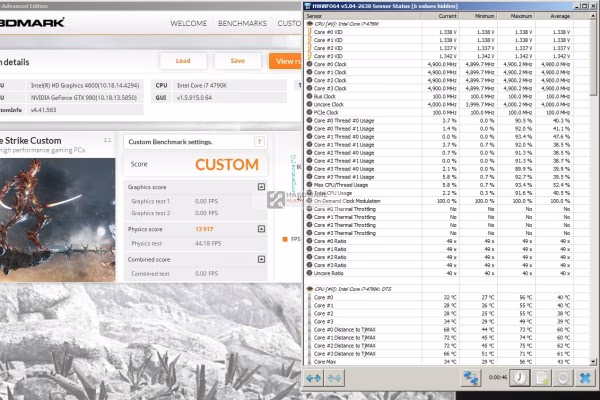Open the WELCOME tab in 3DMark
Screen dimensions: 600x400
(x=189, y=23)
